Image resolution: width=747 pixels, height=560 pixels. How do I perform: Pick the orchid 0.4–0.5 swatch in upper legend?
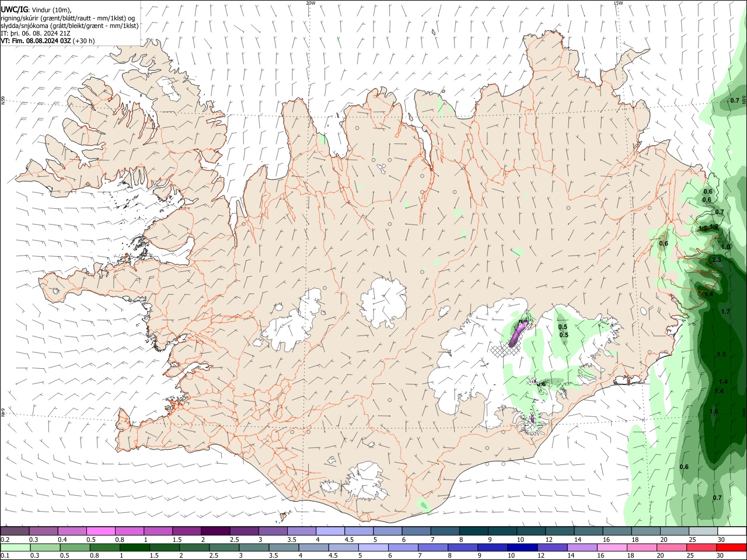[72, 531]
